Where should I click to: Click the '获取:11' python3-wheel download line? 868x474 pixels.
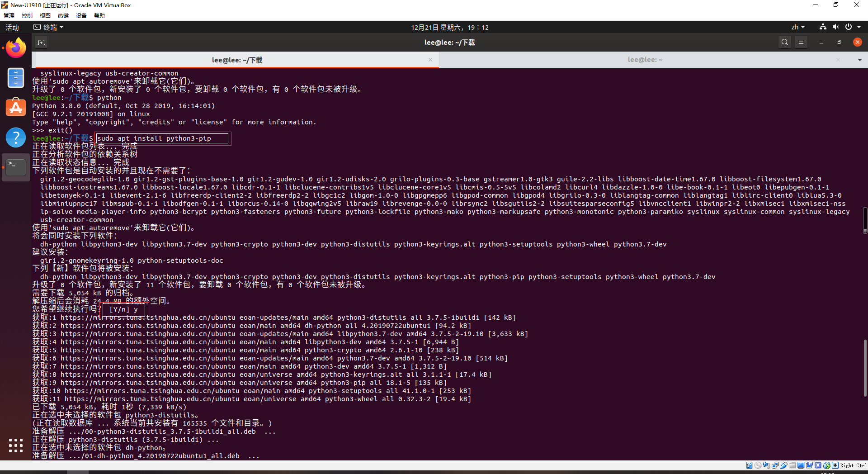pyautogui.click(x=252, y=399)
